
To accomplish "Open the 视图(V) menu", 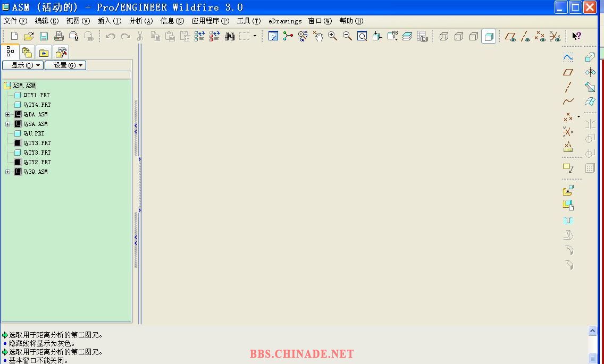I will [x=78, y=21].
